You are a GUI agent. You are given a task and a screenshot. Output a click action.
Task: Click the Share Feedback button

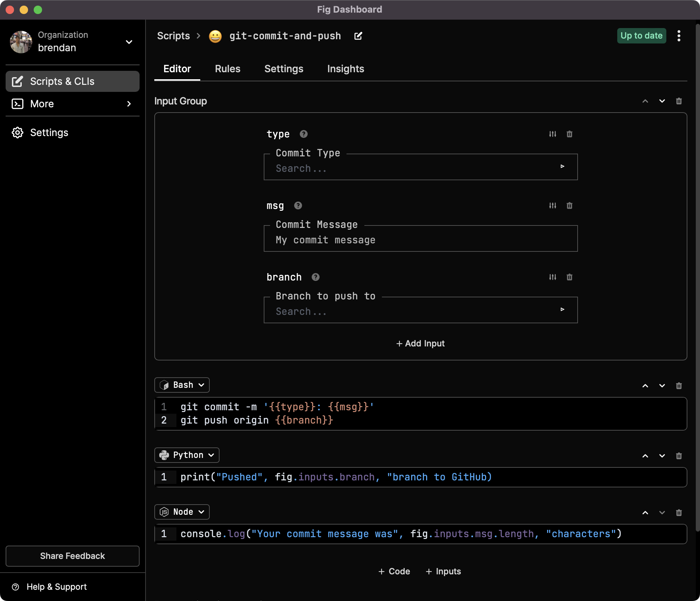[72, 556]
